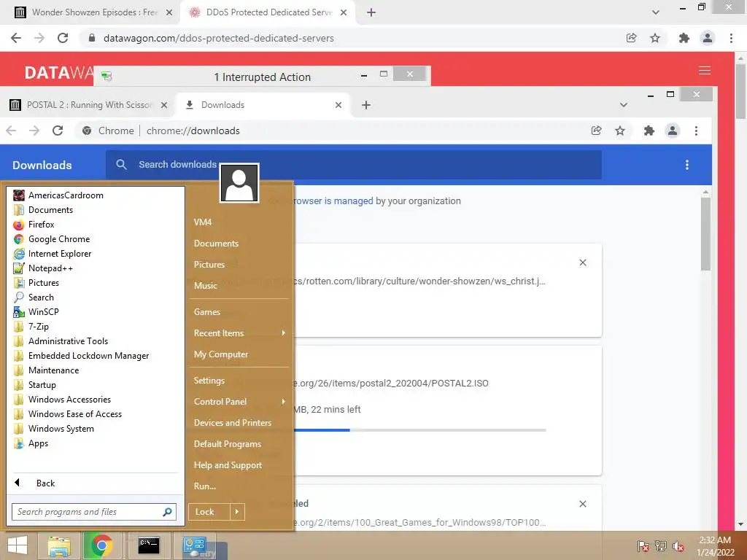Reload the chrome://downloads page
This screenshot has height=560, width=747.
[58, 131]
